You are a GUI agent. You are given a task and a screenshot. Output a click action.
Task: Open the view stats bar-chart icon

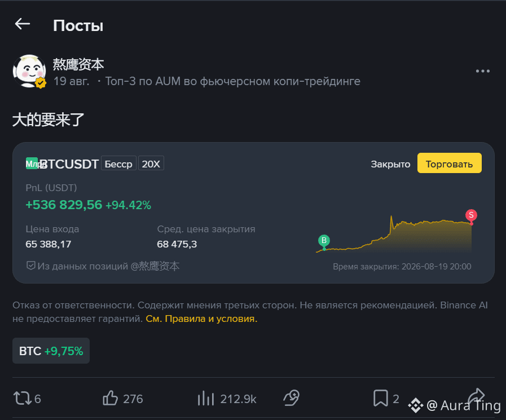[x=205, y=398]
